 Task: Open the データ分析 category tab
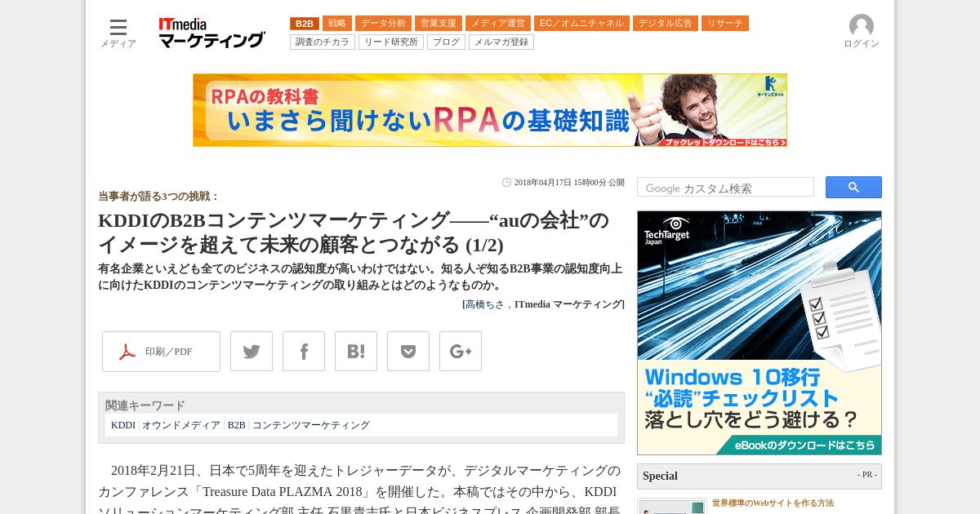pyautogui.click(x=383, y=24)
